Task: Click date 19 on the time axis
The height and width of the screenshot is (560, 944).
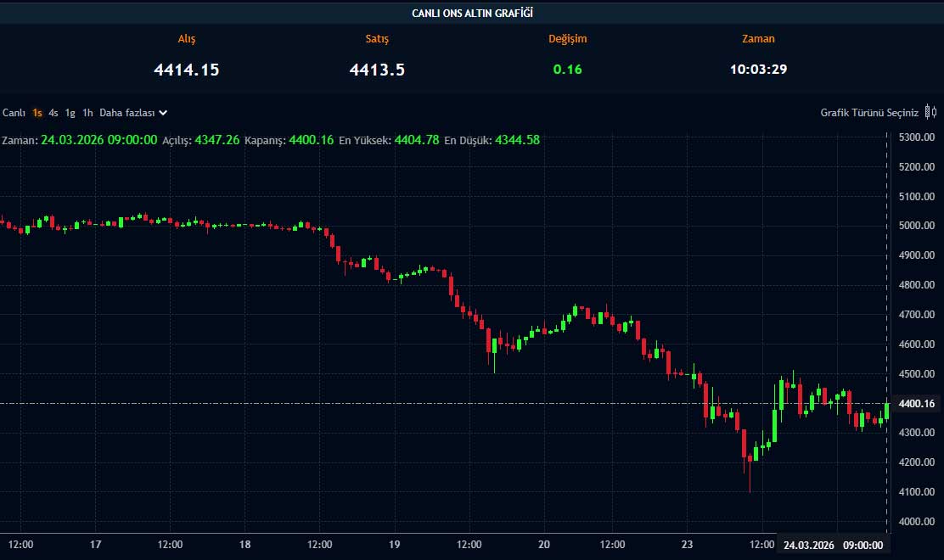Action: pyautogui.click(x=395, y=545)
